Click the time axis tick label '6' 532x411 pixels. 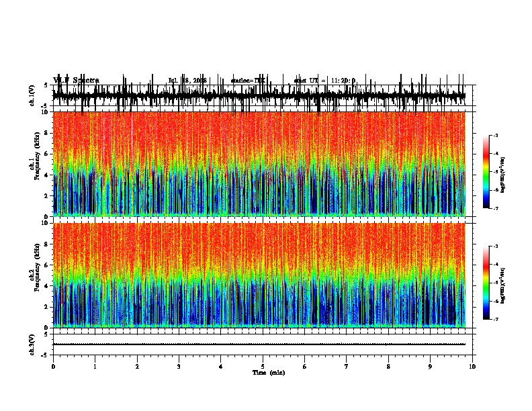tap(305, 367)
